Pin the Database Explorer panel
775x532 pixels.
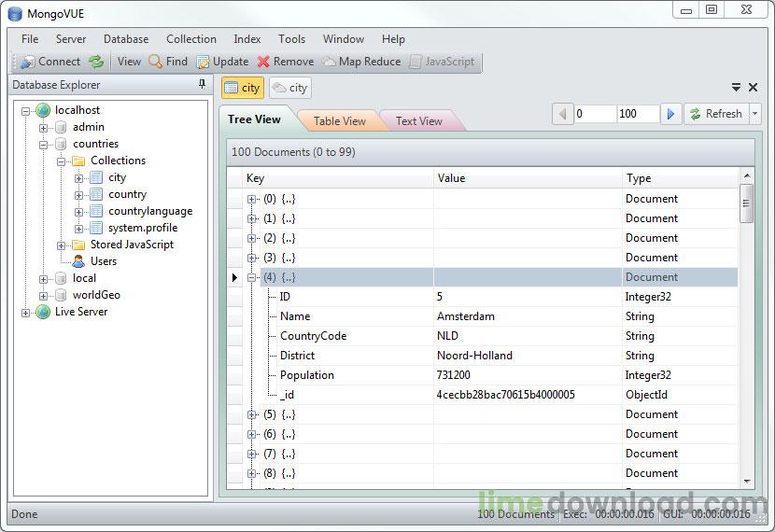[x=202, y=85]
